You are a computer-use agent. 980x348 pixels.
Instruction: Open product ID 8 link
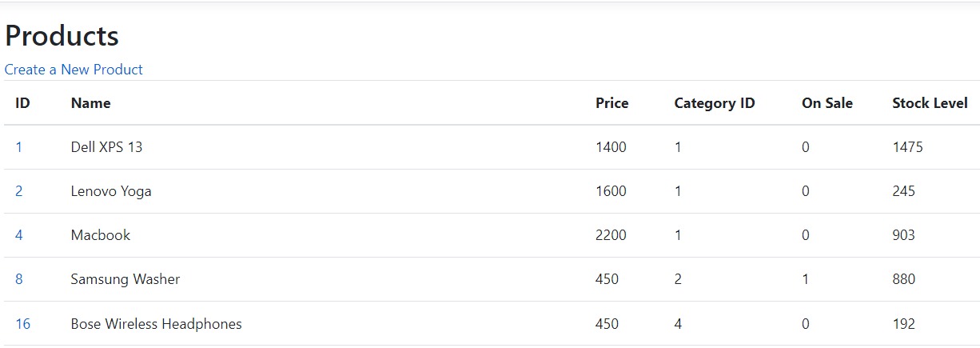pyautogui.click(x=18, y=279)
